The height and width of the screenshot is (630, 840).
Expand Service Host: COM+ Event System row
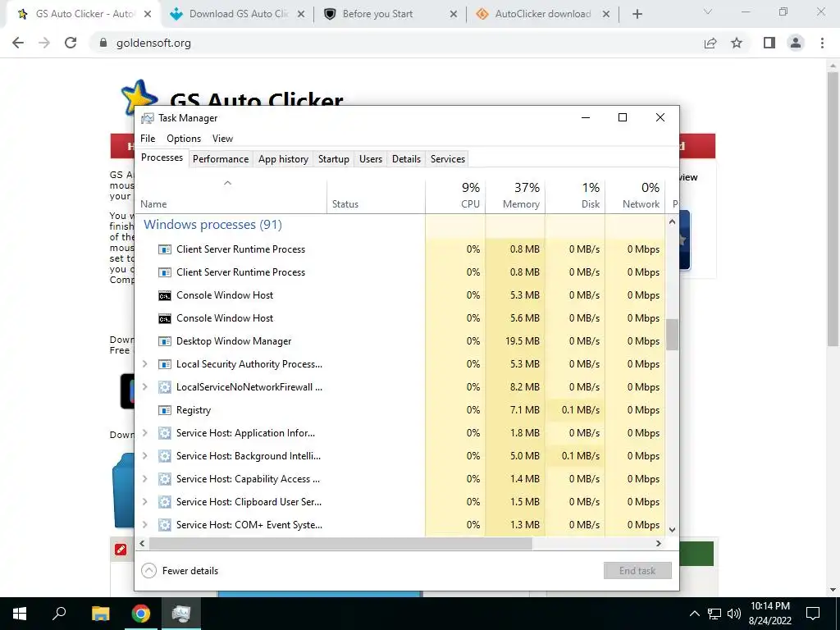tap(144, 525)
